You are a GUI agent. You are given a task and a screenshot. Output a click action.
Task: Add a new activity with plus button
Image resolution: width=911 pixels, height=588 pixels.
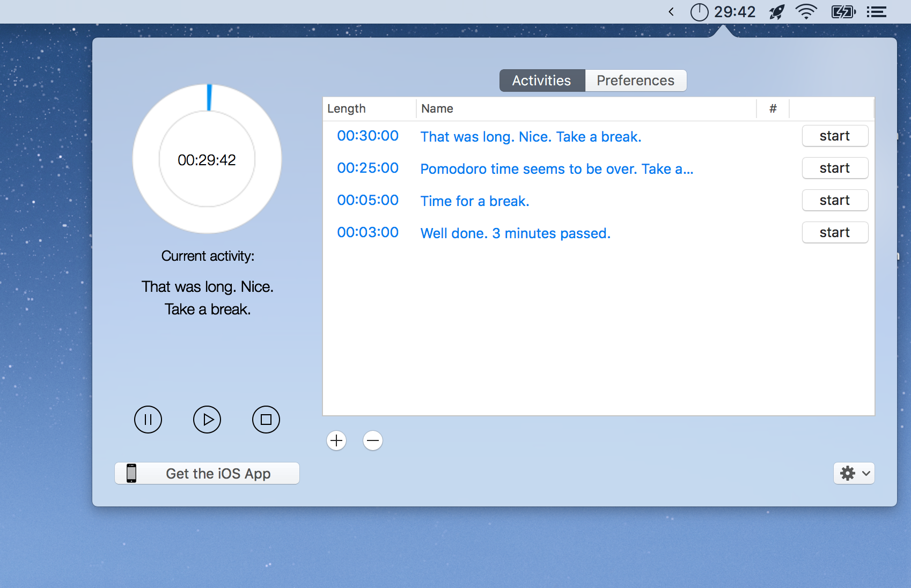[336, 440]
